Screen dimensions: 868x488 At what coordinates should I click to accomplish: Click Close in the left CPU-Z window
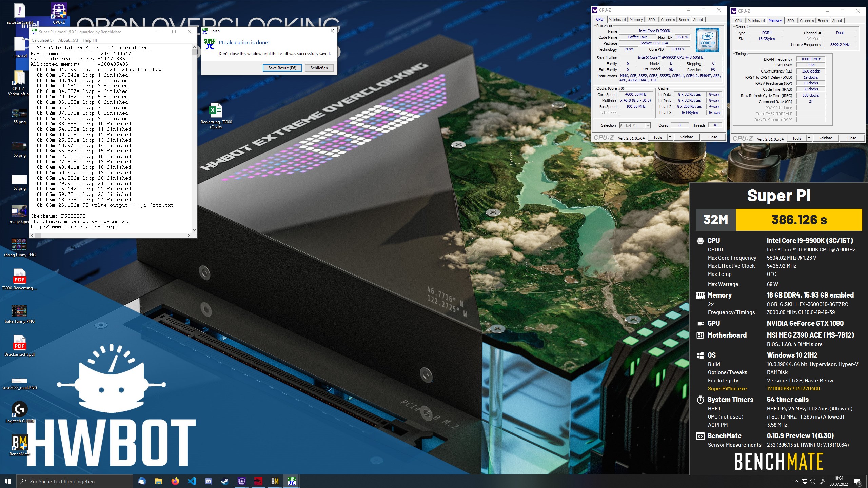point(713,137)
